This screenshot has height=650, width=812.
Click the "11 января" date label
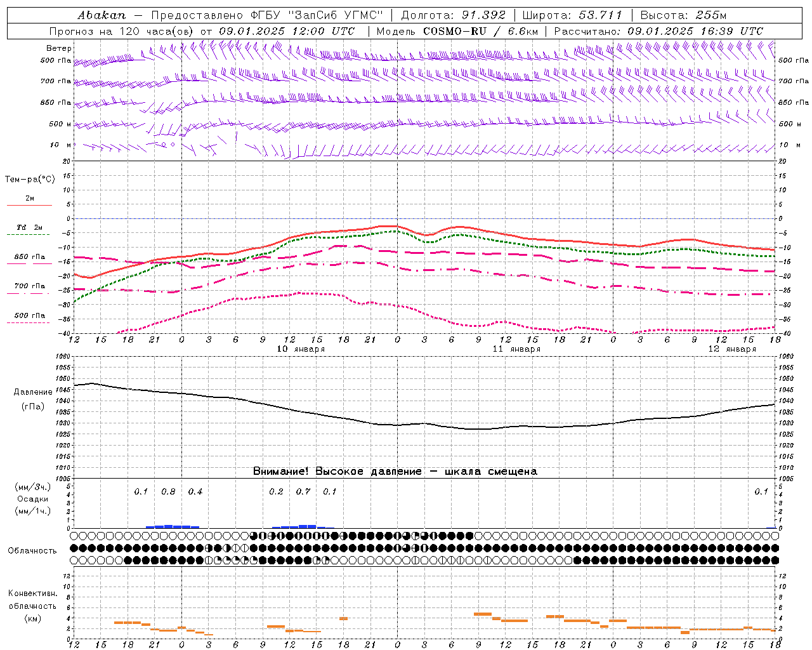[516, 349]
